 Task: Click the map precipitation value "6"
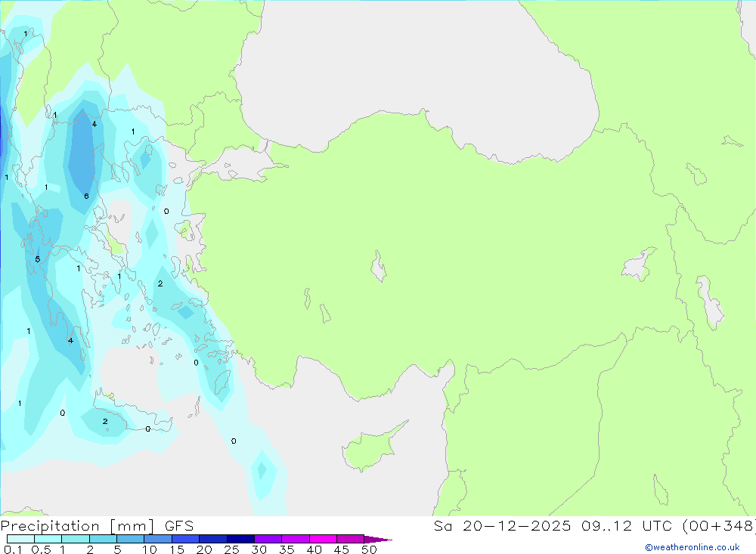tap(86, 197)
